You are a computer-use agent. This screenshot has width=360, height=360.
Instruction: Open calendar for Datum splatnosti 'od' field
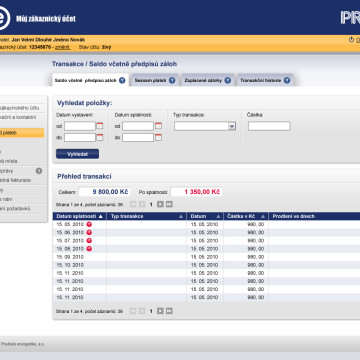click(x=158, y=126)
